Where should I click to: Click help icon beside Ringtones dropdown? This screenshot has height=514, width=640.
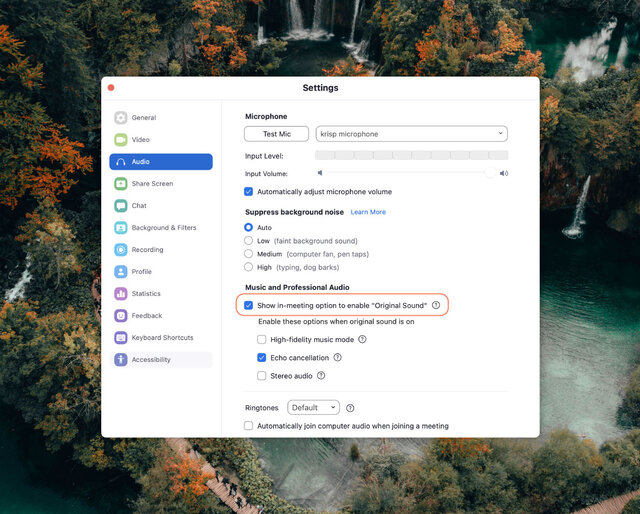click(x=350, y=408)
